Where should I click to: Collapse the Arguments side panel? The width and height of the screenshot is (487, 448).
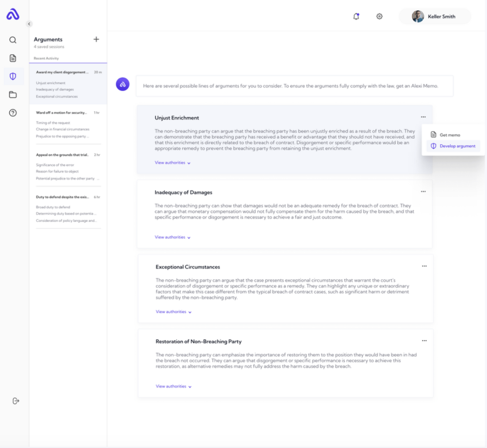click(x=29, y=24)
